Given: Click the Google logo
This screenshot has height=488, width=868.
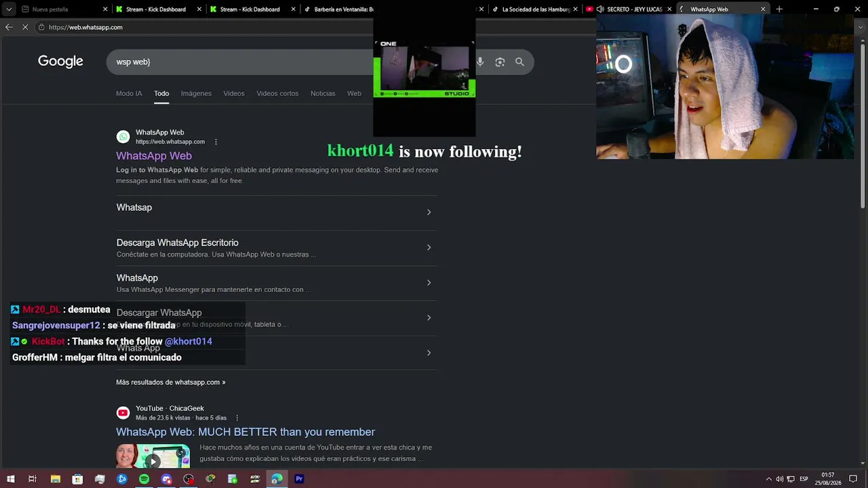Looking at the screenshot, I should [60, 62].
